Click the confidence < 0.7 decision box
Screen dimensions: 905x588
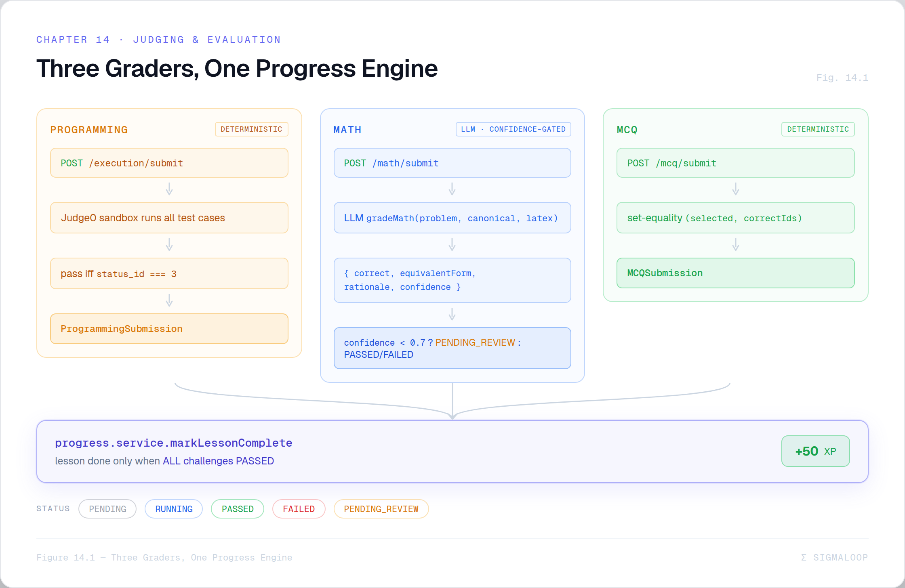(452, 348)
